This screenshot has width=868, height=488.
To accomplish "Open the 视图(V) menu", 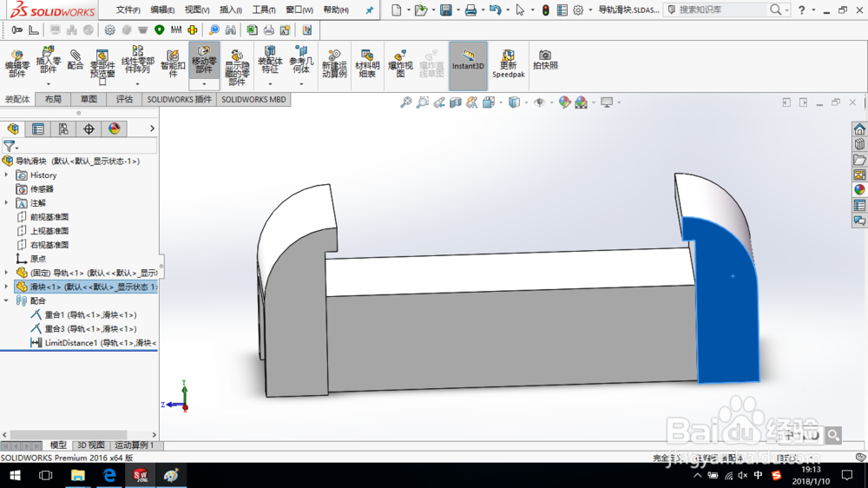I will (196, 10).
